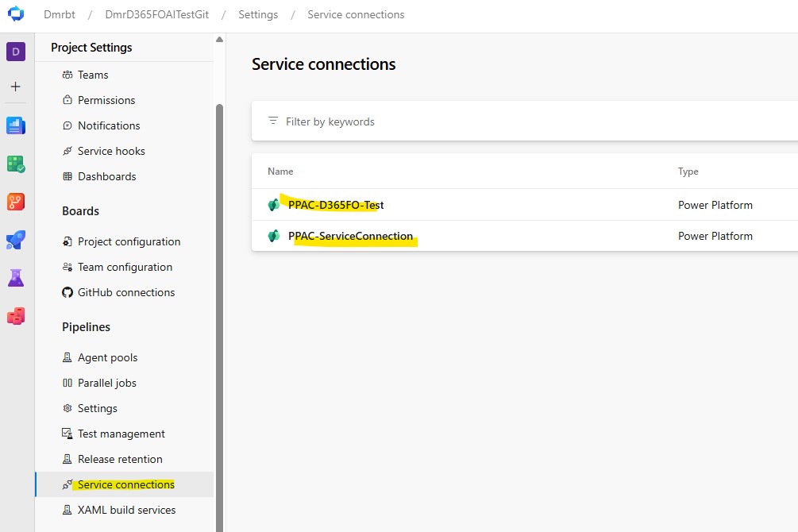The width and height of the screenshot is (798, 532).
Task: Click the Project Settings heading
Action: (91, 48)
